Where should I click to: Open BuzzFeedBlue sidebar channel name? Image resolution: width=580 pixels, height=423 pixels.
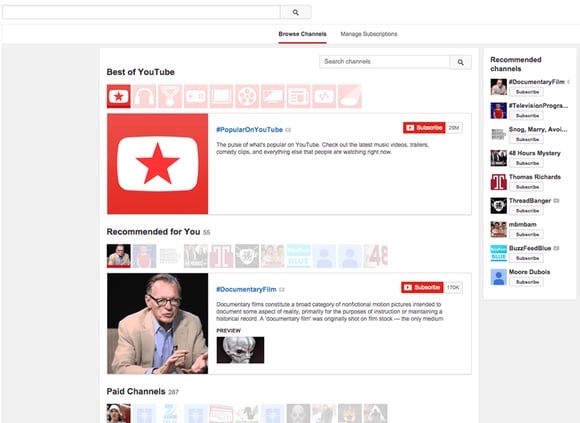tap(530, 248)
